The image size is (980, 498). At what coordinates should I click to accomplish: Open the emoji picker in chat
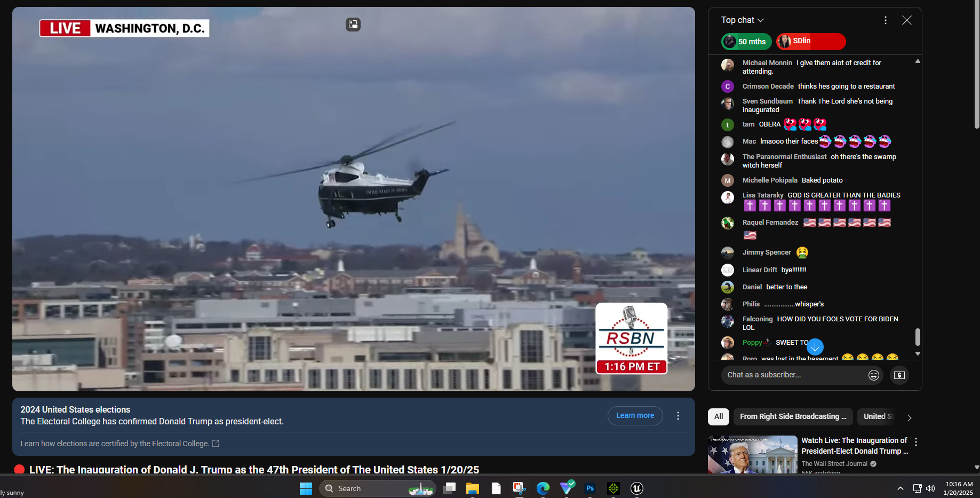[874, 375]
